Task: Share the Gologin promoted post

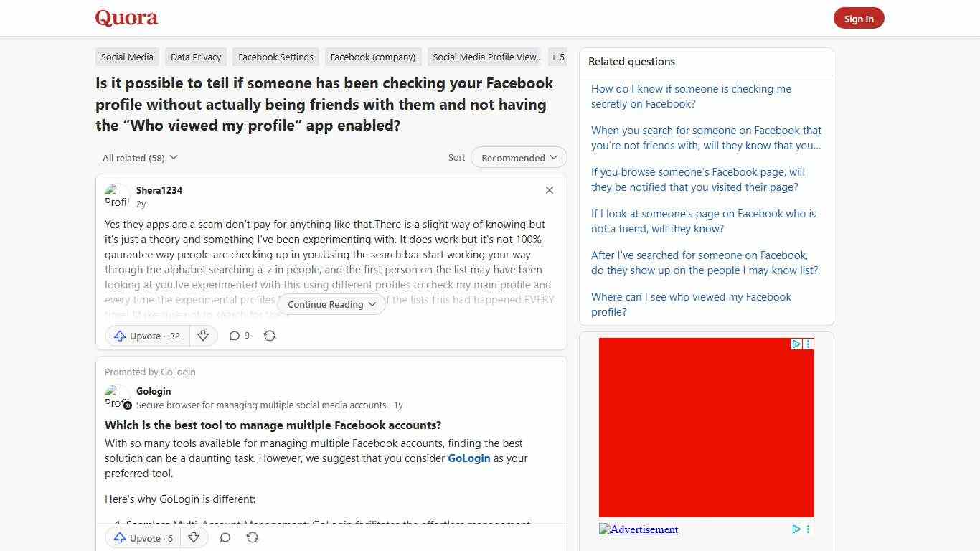Action: click(253, 537)
